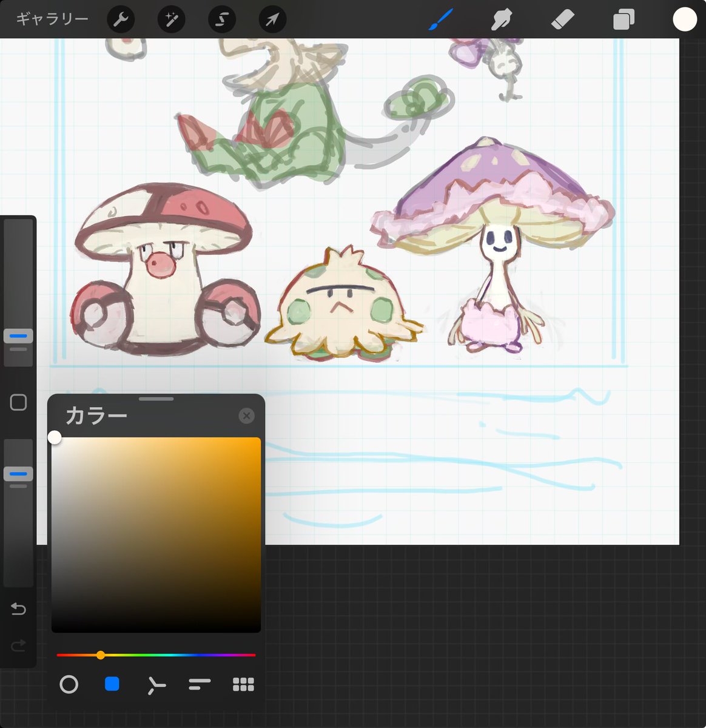This screenshot has height=728, width=706.
Task: Open the Gallery (ギャラリー) button
Action: pos(52,19)
